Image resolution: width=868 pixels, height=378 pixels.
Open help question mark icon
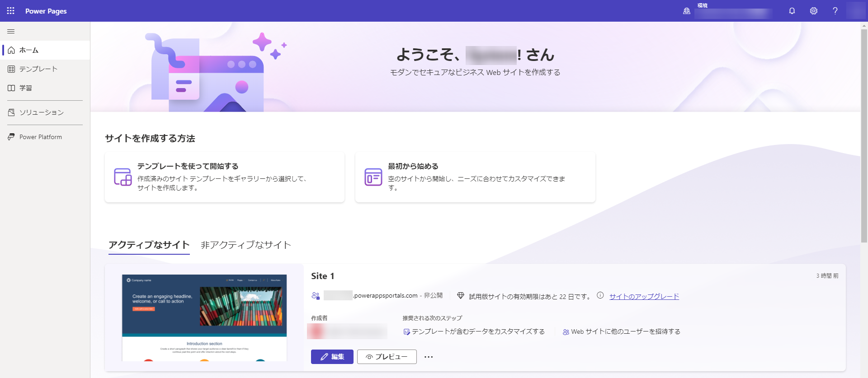click(x=835, y=11)
